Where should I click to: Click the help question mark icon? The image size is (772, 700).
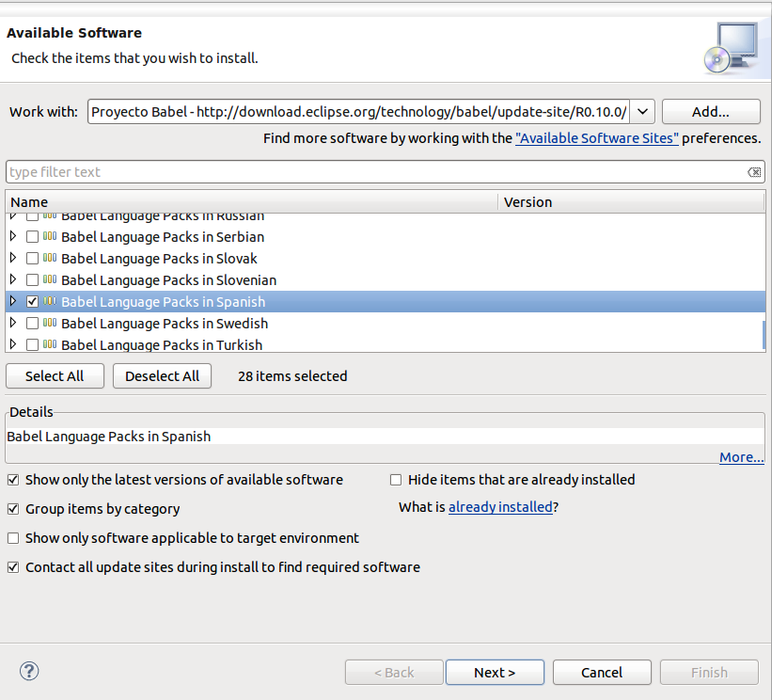29,672
